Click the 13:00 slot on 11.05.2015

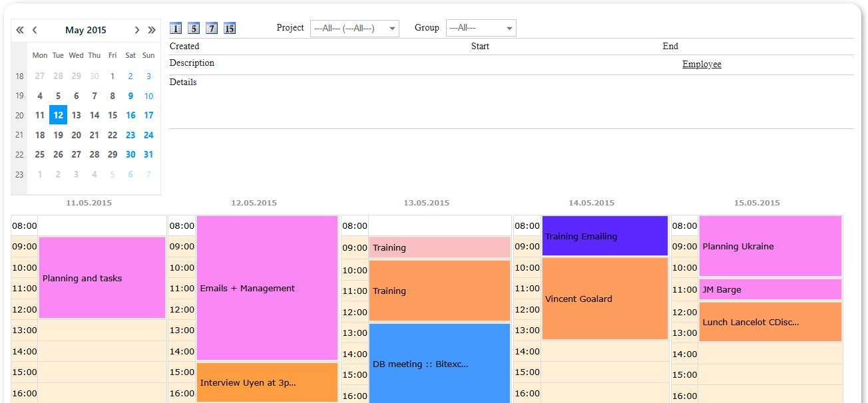(102, 330)
